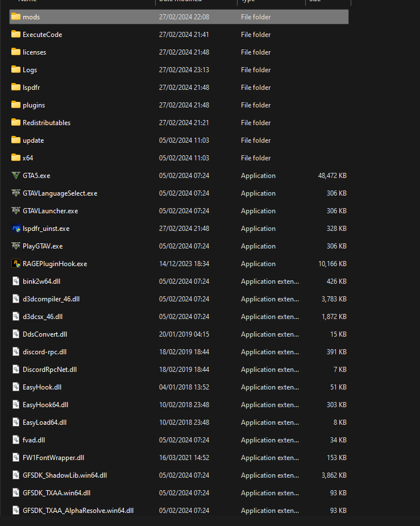The height and width of the screenshot is (526, 420).
Task: Click the file name 'GTAVLanguageSelect.exe'
Action: point(60,193)
